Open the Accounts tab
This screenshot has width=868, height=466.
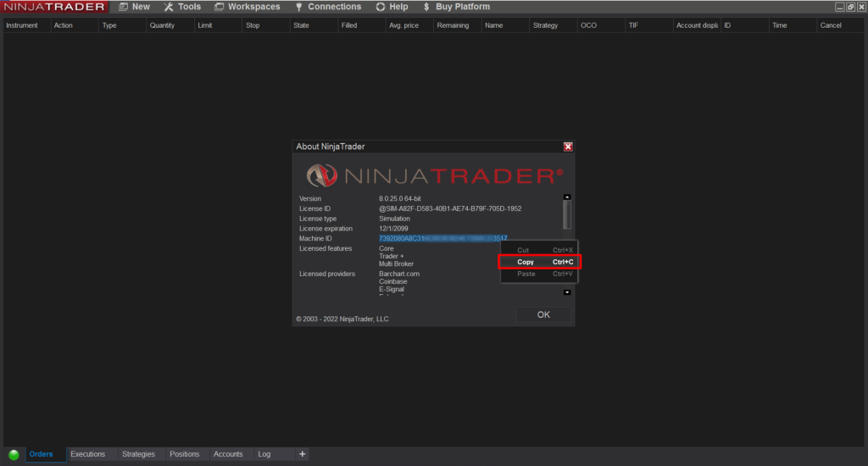pyautogui.click(x=228, y=454)
